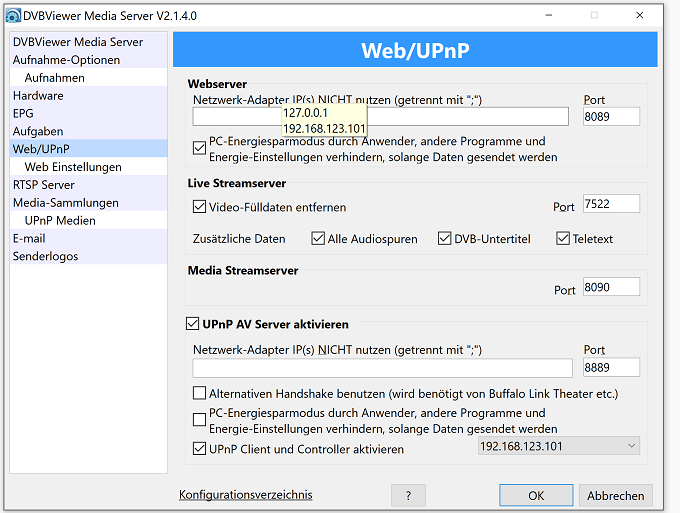Select Aufnahme-Optionen in the sidebar
This screenshot has height=513, width=680.
click(x=88, y=60)
